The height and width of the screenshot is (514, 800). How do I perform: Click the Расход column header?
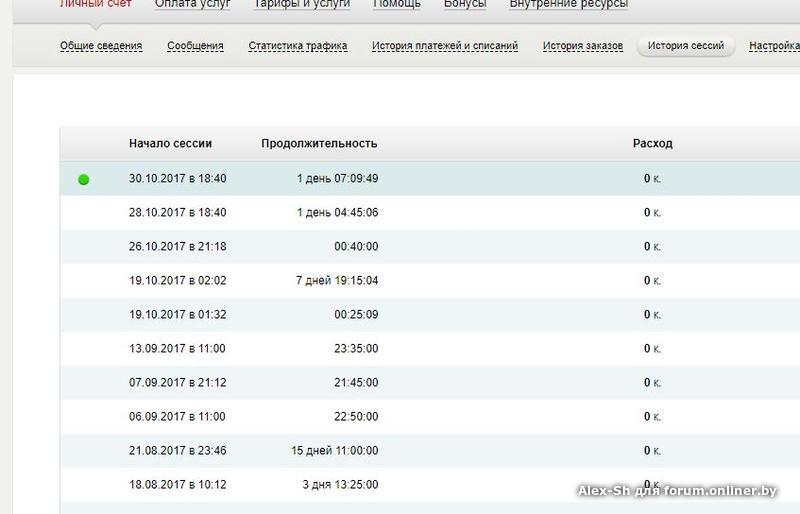pos(653,143)
